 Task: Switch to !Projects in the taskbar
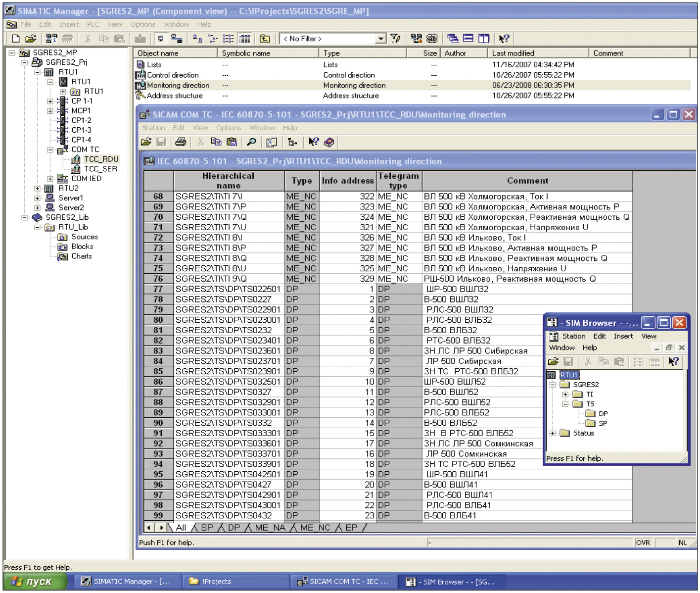[235, 582]
